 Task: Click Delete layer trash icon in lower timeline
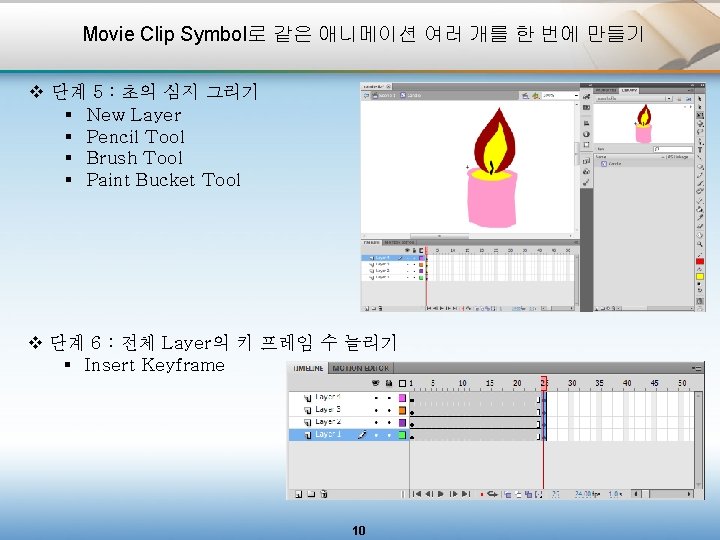[x=324, y=494]
